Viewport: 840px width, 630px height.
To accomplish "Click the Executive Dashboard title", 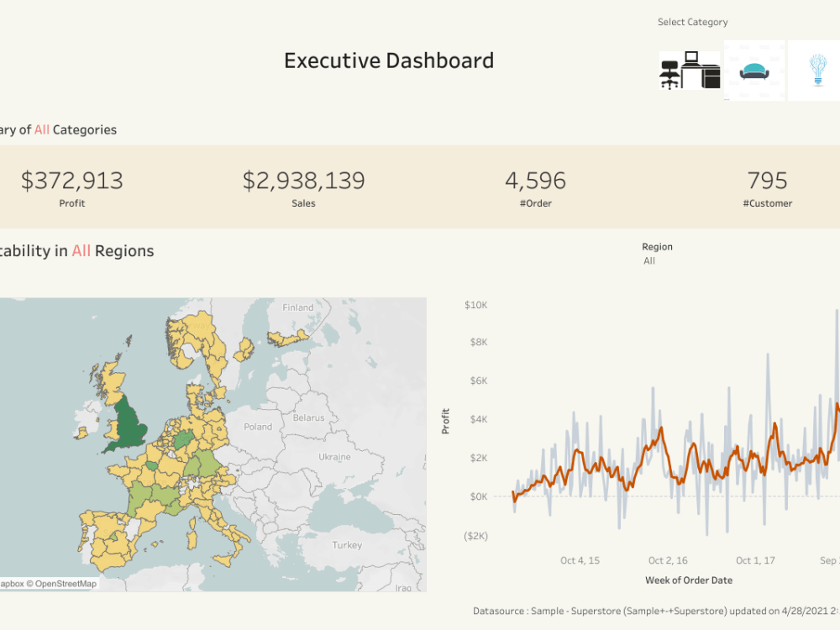I will (390, 60).
